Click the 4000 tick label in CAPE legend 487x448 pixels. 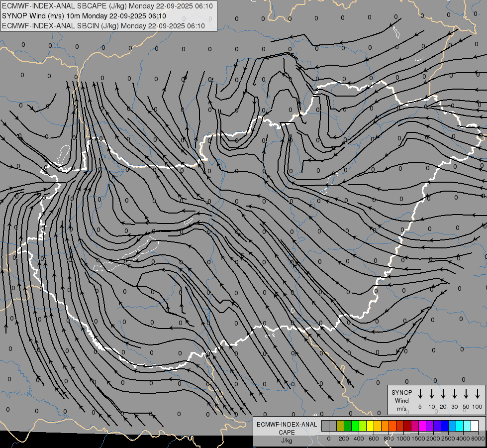(463, 439)
